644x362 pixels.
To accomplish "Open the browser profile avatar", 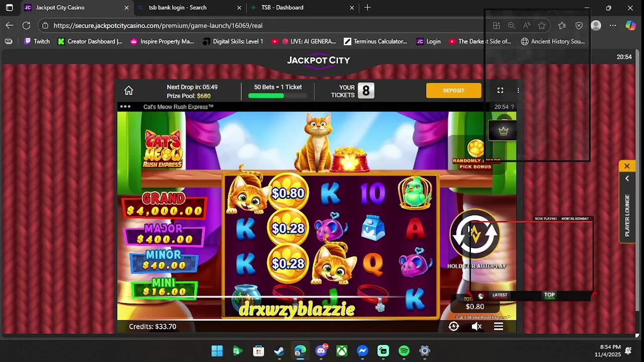I will 596,25.
